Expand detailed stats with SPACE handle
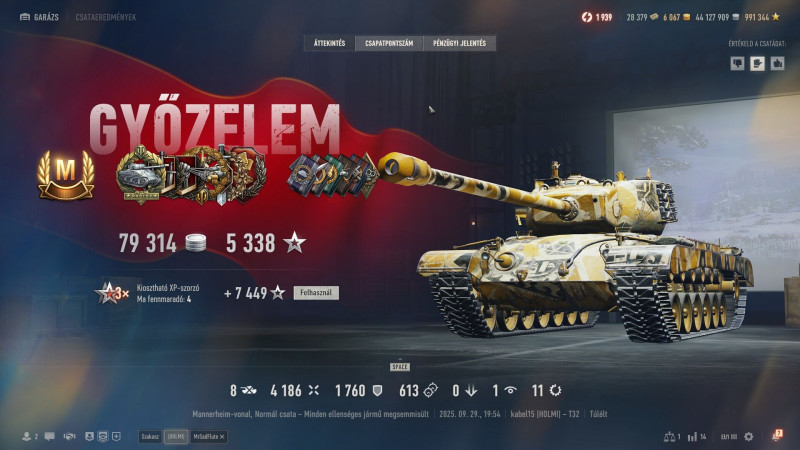 (x=400, y=366)
